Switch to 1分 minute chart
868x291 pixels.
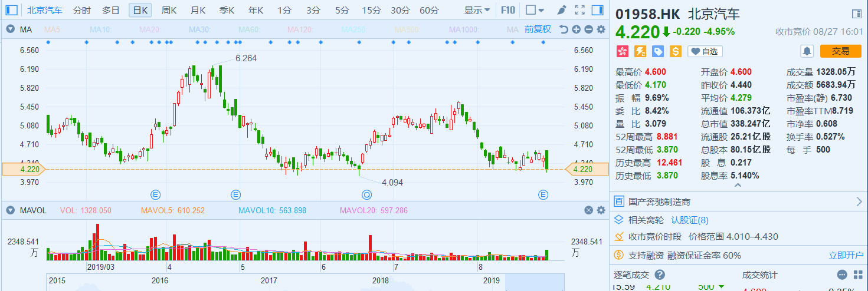tap(284, 10)
